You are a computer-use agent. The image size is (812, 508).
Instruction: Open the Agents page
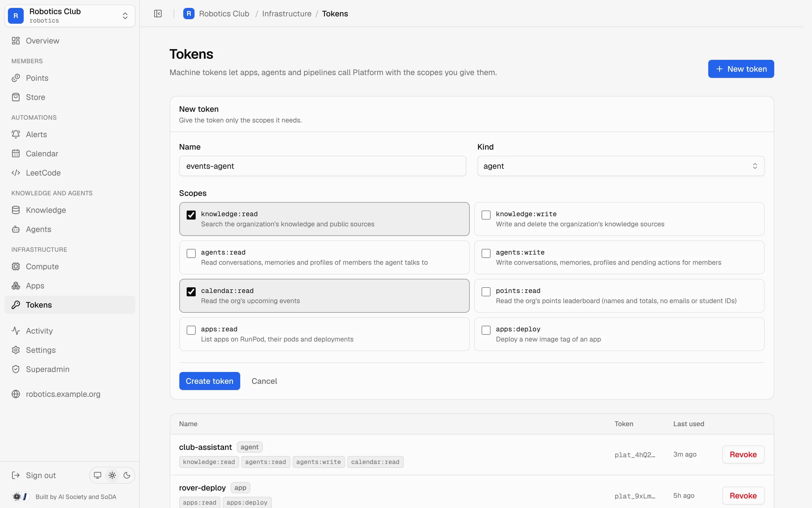(70, 229)
